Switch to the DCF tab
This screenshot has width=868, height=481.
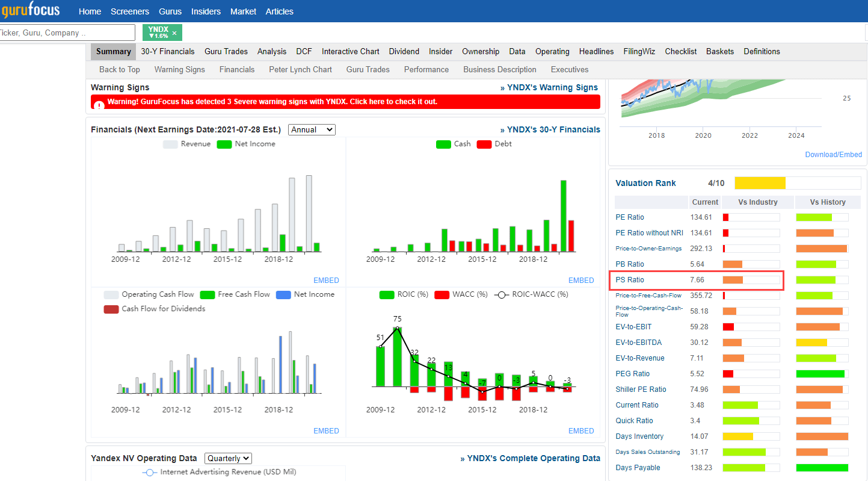pyautogui.click(x=304, y=52)
